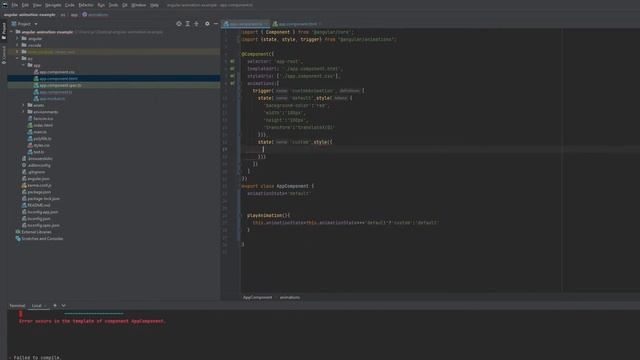
Task: Select angular.json in project tree
Action: click(x=38, y=179)
